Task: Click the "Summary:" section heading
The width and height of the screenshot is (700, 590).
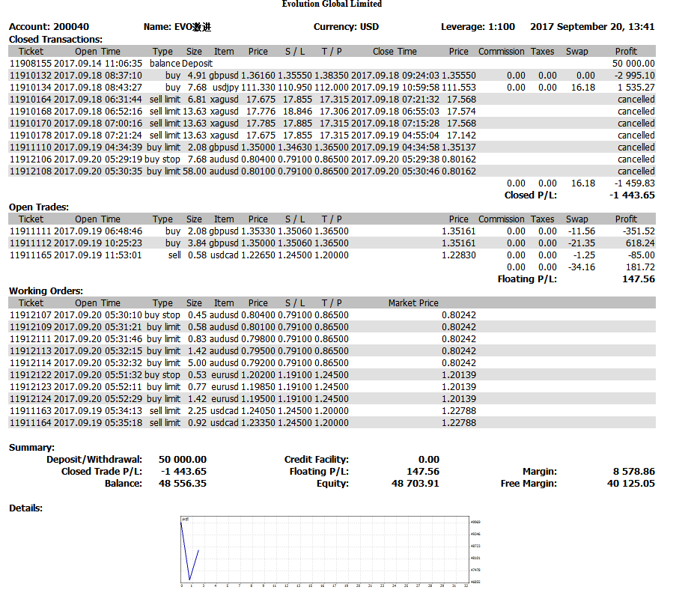Action: pyautogui.click(x=31, y=448)
